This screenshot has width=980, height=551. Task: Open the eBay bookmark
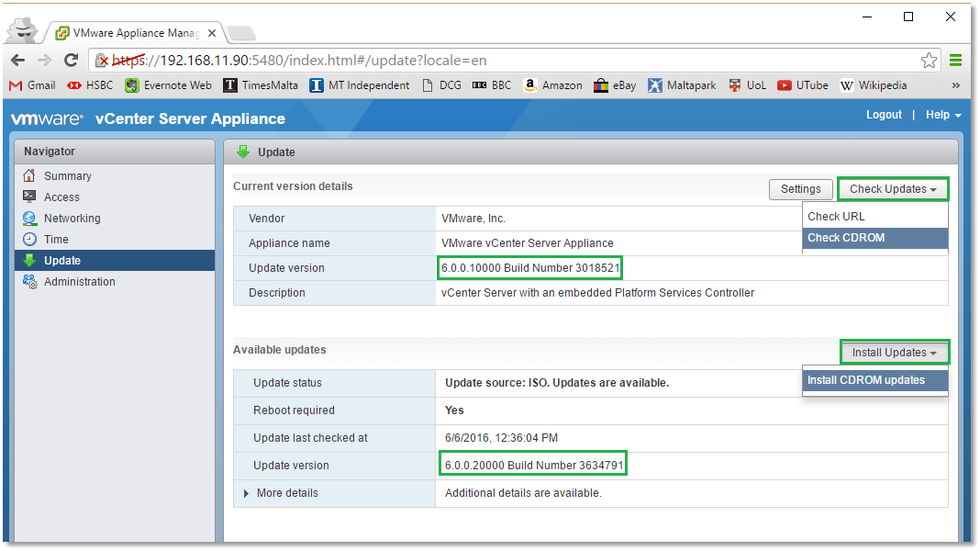point(615,85)
